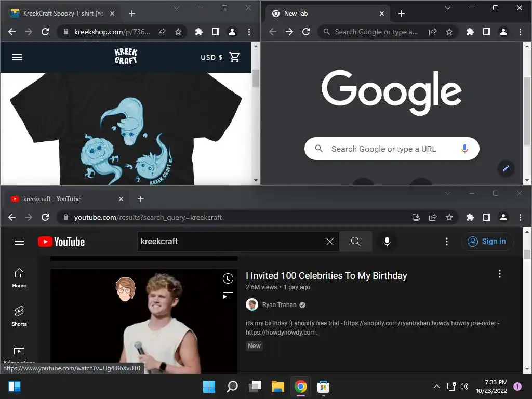Close the New Tab tab

(x=382, y=14)
